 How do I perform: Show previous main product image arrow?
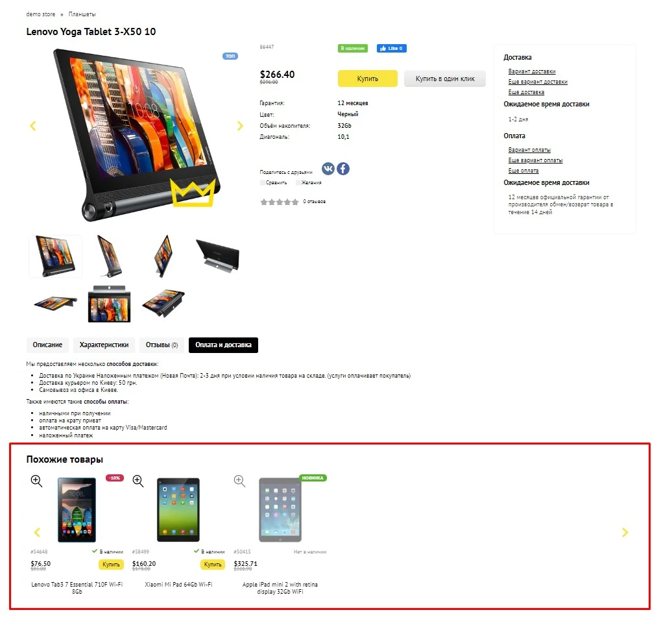(32, 126)
